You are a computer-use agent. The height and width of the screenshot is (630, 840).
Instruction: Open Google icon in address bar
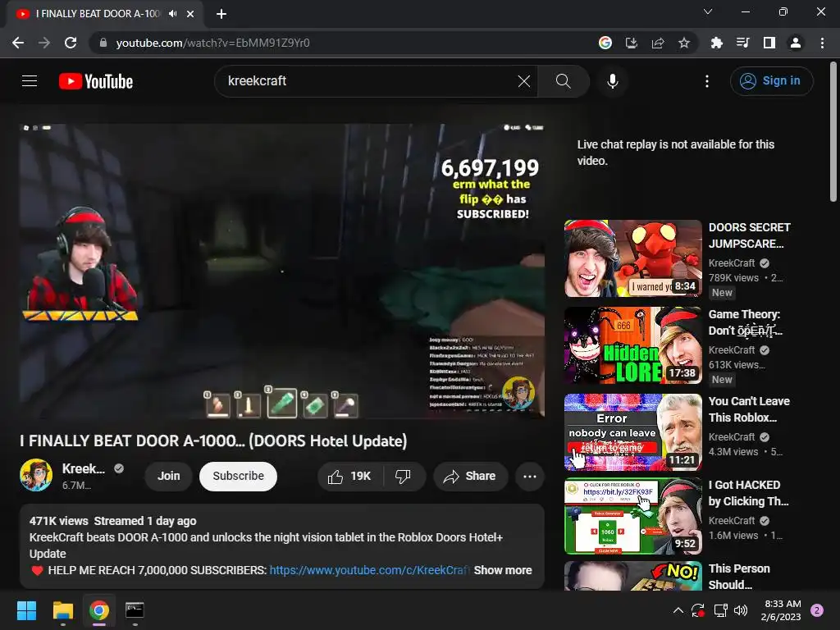pyautogui.click(x=605, y=43)
